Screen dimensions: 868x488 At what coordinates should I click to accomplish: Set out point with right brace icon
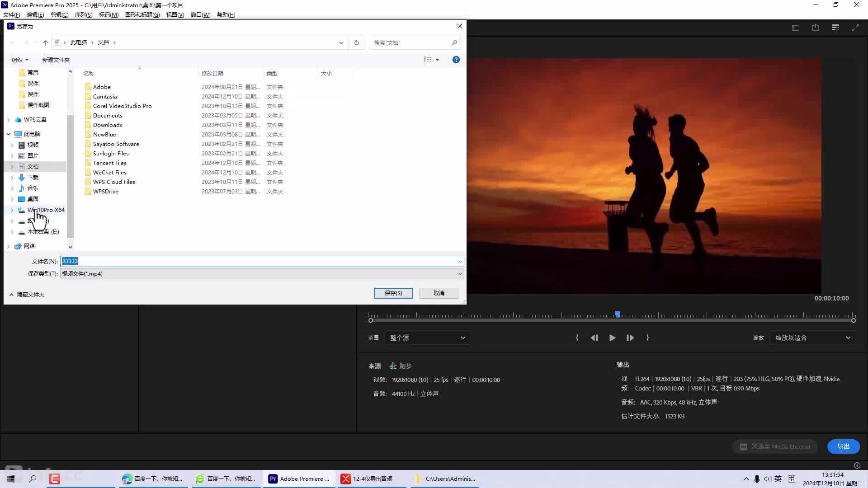point(647,338)
